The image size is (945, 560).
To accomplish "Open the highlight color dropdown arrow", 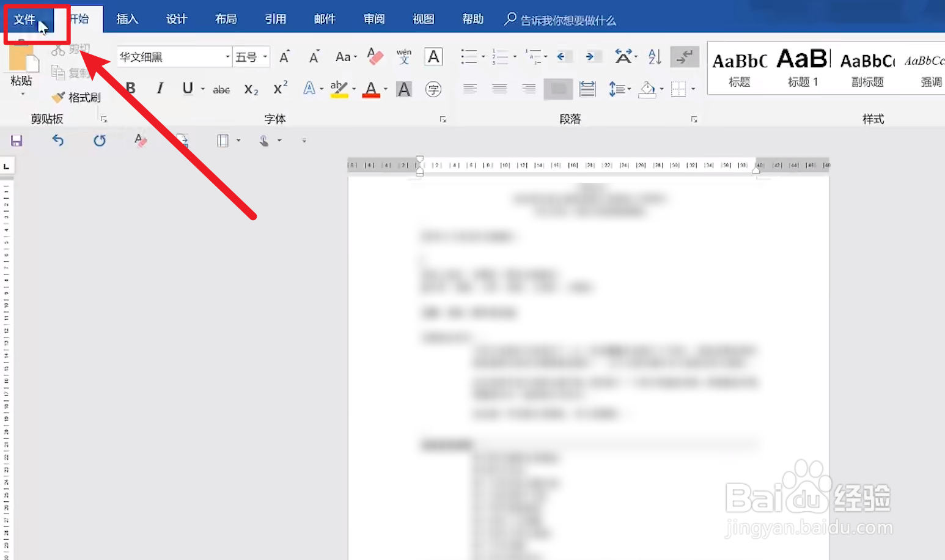I will [354, 89].
